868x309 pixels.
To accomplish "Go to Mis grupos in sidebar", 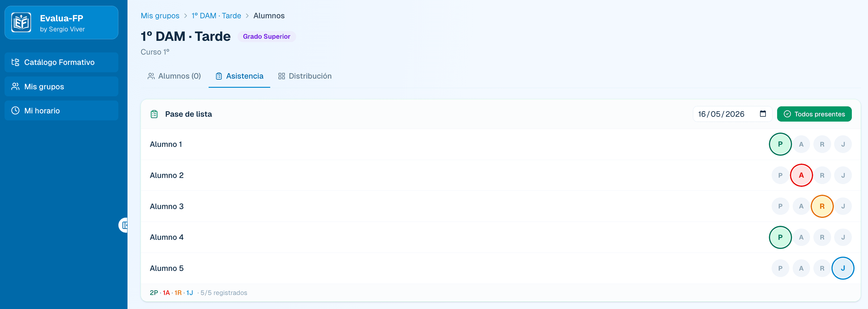I will tap(61, 87).
